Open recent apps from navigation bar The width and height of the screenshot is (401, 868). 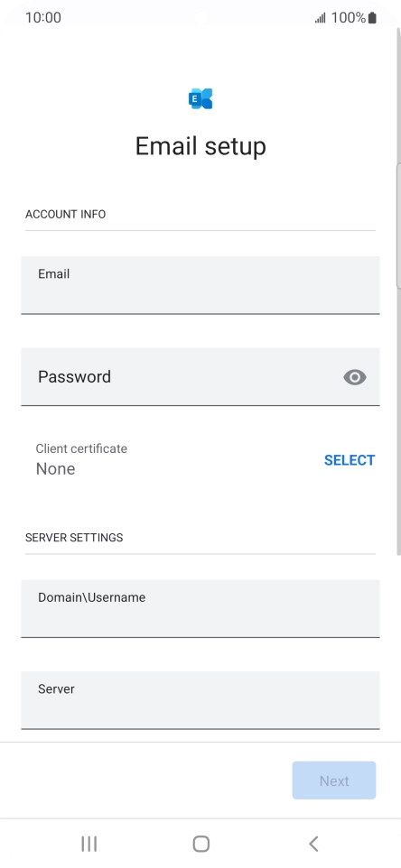(x=89, y=844)
